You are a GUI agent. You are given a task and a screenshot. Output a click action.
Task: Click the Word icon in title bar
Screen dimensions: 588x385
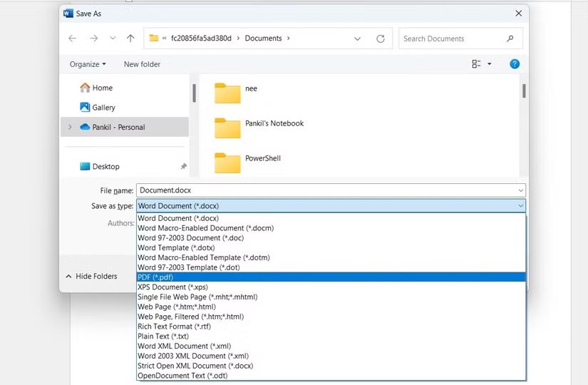[68, 14]
